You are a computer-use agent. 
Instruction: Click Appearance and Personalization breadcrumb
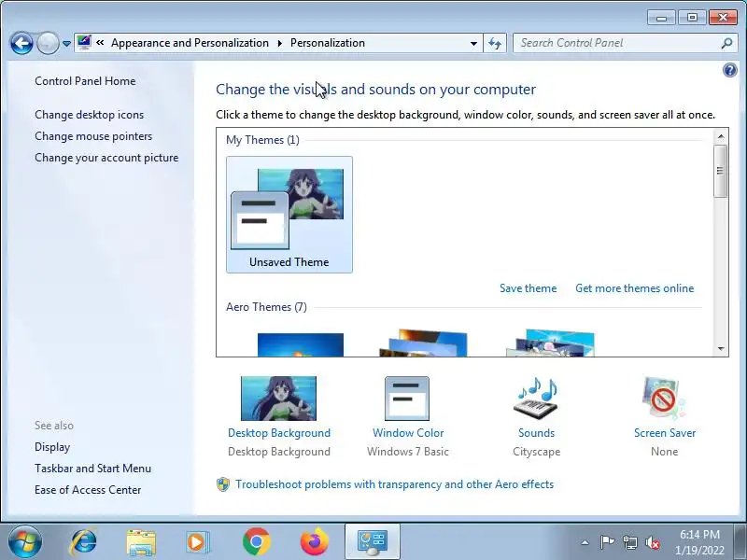(190, 43)
